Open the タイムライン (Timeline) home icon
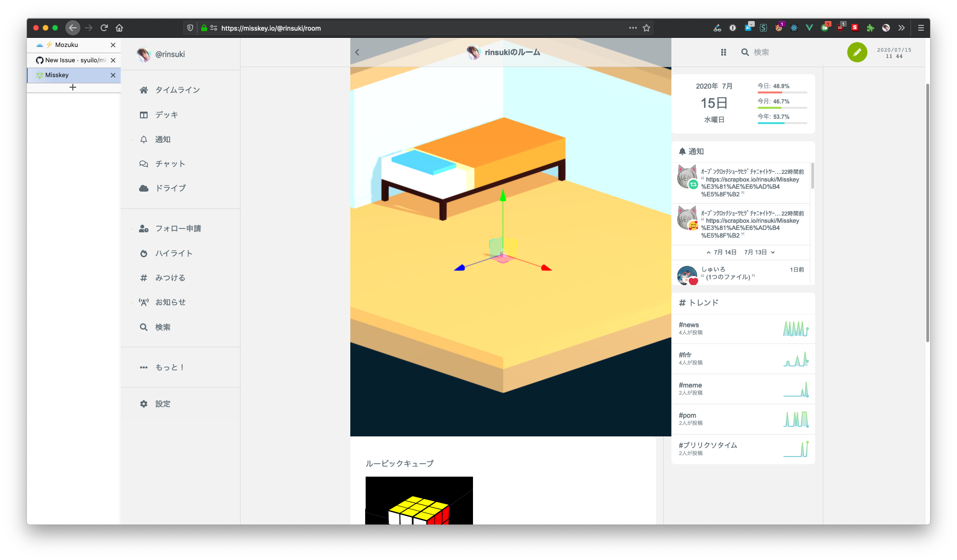957x560 pixels. tap(143, 90)
